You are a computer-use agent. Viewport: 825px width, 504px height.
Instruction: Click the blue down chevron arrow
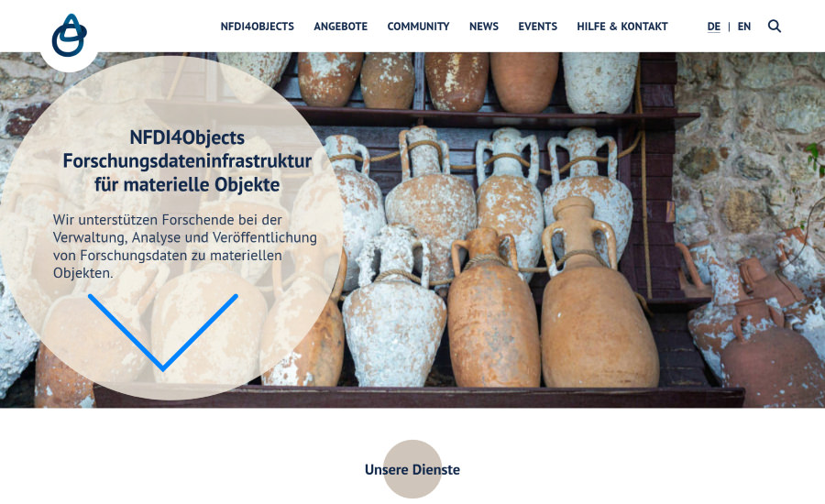point(162,333)
